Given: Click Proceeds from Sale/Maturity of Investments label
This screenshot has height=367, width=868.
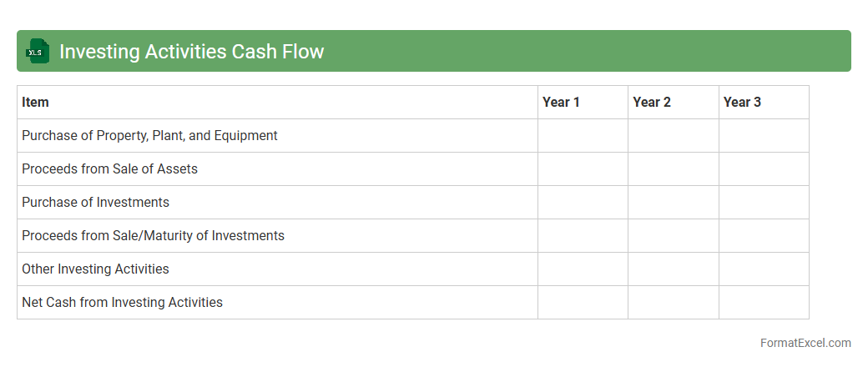Looking at the screenshot, I should tap(154, 235).
